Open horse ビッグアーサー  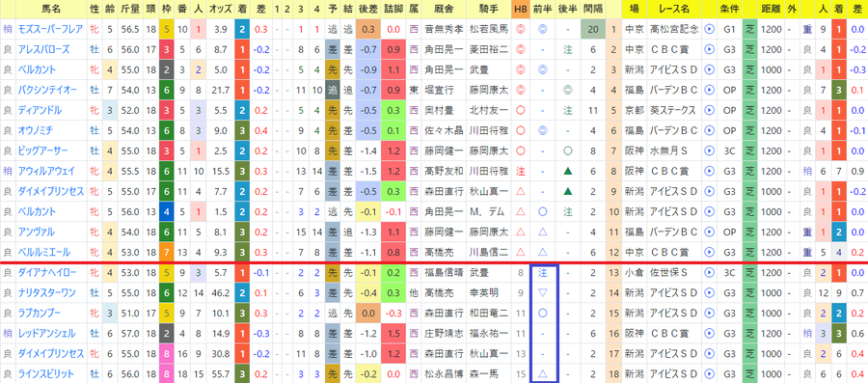43,150
